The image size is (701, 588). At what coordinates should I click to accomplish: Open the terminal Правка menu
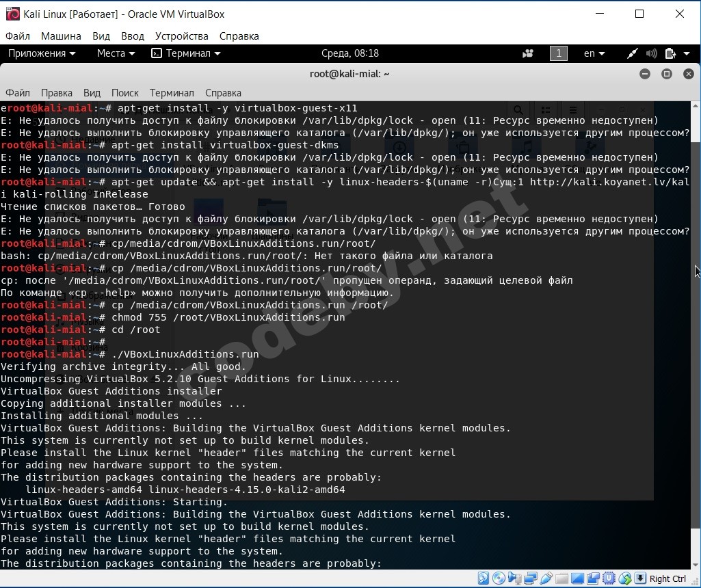click(x=56, y=93)
